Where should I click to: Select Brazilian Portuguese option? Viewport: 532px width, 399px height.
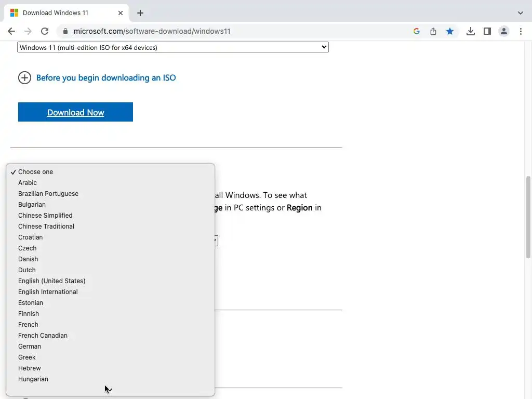(110, 193)
